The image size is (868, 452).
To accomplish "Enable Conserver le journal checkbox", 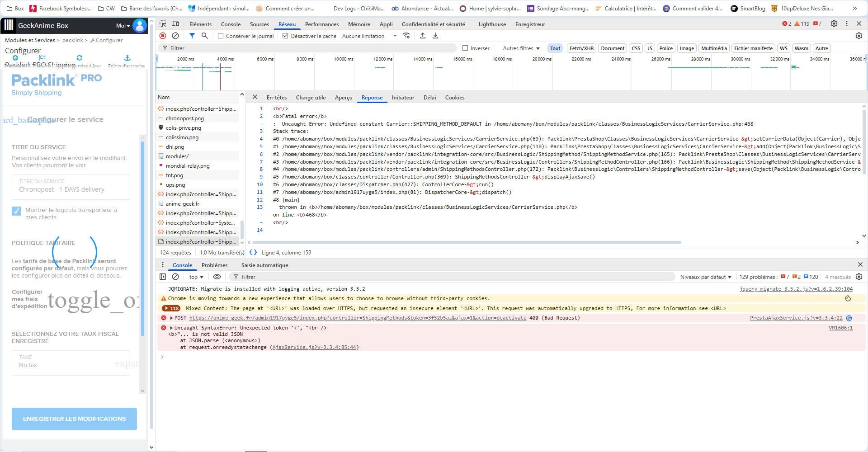I will 221,36.
